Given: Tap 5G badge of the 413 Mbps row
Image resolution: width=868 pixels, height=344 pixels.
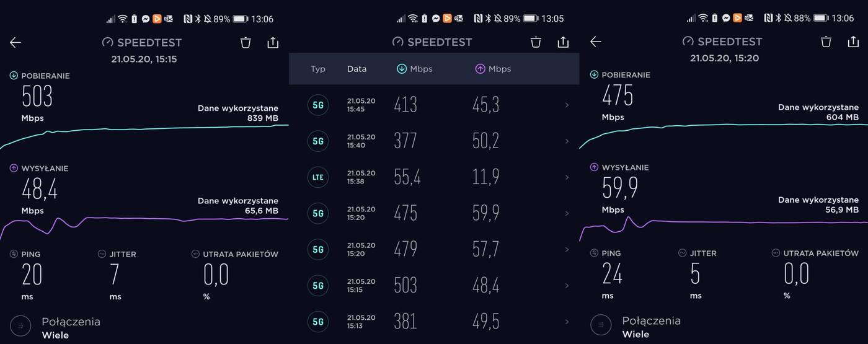Looking at the screenshot, I should 318,105.
